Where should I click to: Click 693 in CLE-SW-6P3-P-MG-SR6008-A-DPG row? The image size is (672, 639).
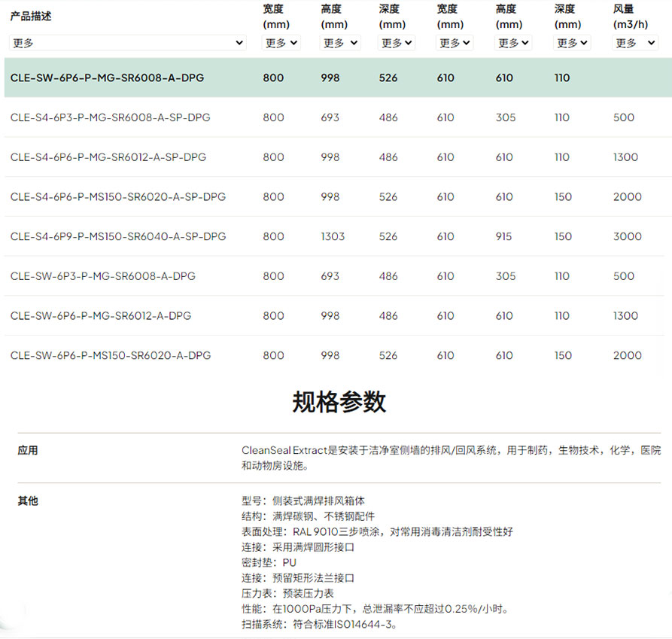pos(330,276)
